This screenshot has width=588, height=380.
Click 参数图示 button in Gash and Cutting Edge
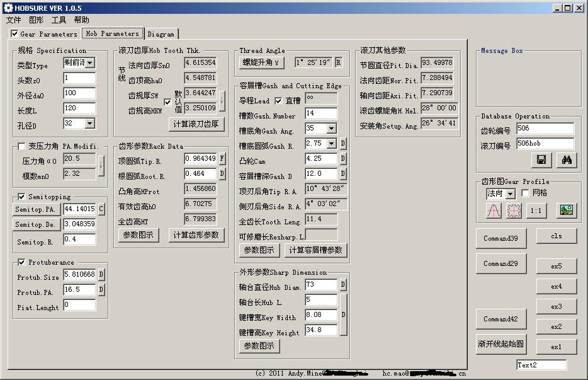coord(259,250)
